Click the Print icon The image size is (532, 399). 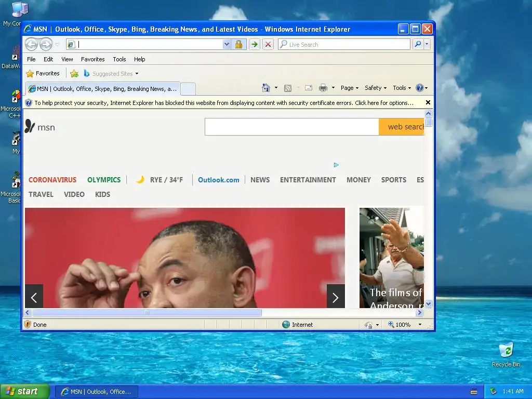coord(323,88)
